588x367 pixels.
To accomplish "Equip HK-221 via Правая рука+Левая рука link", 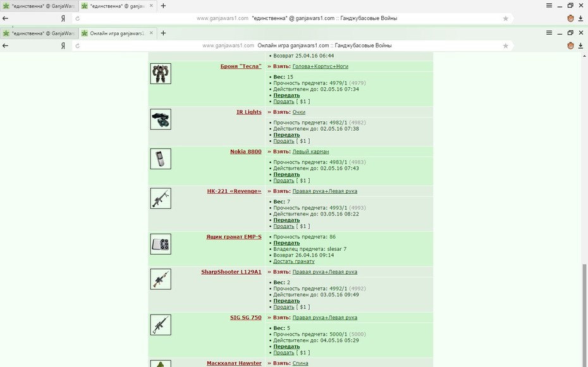I will click(x=325, y=191).
